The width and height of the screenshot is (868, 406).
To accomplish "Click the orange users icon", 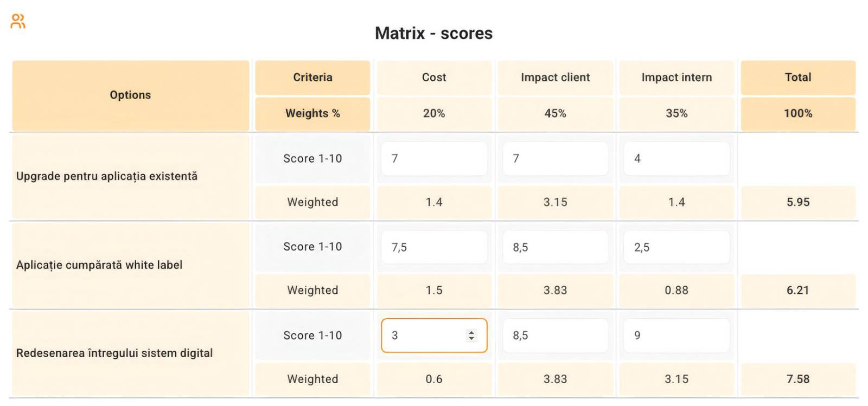I will [18, 21].
